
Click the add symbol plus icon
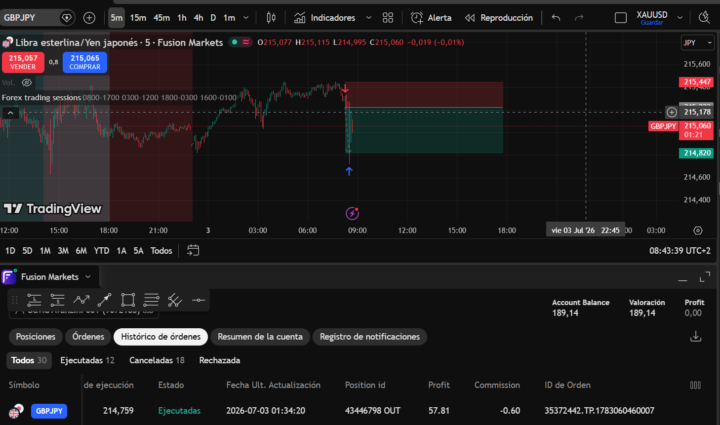pyautogui.click(x=89, y=18)
